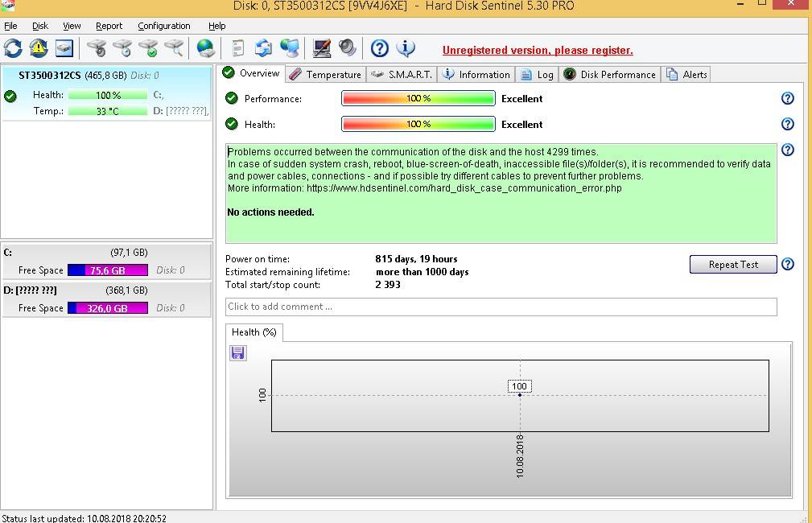
Task: Click the notepad report toolbar icon
Action: (x=237, y=48)
